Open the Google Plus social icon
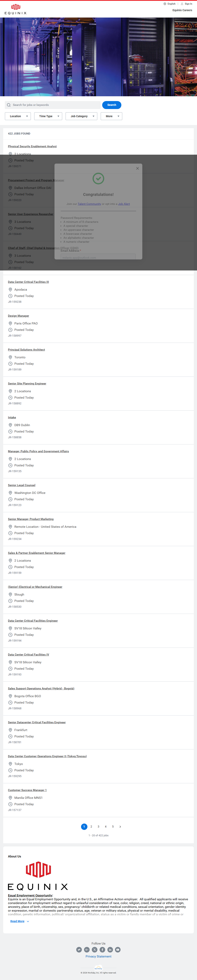197x980 pixels. click(x=87, y=950)
